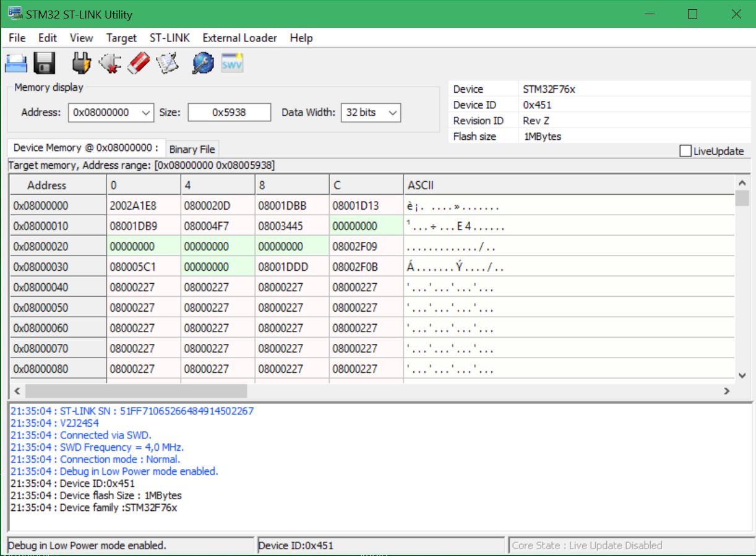Image resolution: width=756 pixels, height=556 pixels.
Task: Select memory cell 08002F09
Action: [x=366, y=246]
